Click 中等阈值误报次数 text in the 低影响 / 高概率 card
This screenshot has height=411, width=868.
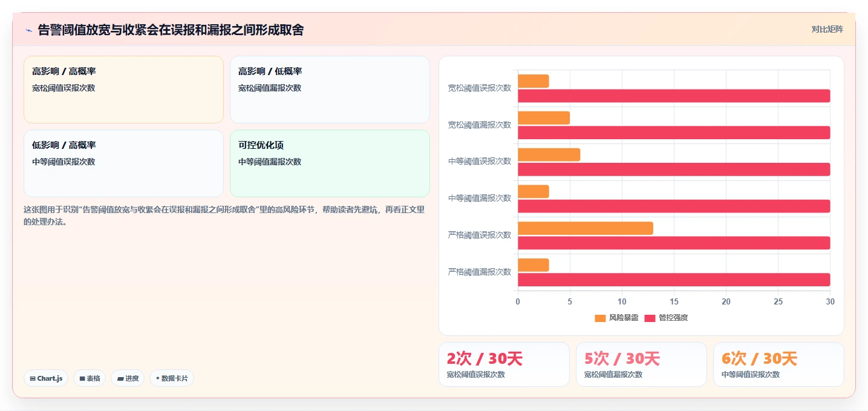(x=64, y=162)
